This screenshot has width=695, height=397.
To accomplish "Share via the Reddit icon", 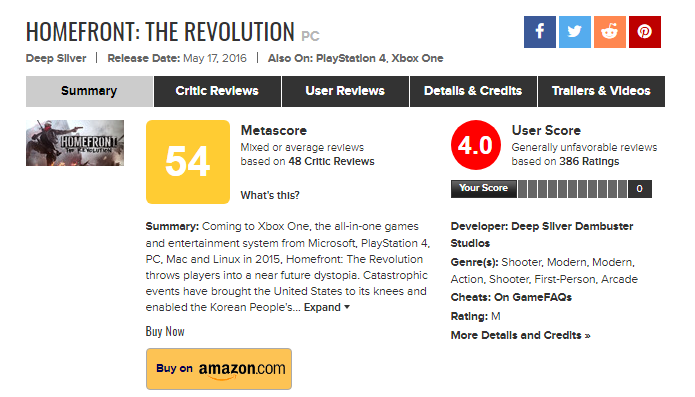I will (609, 32).
